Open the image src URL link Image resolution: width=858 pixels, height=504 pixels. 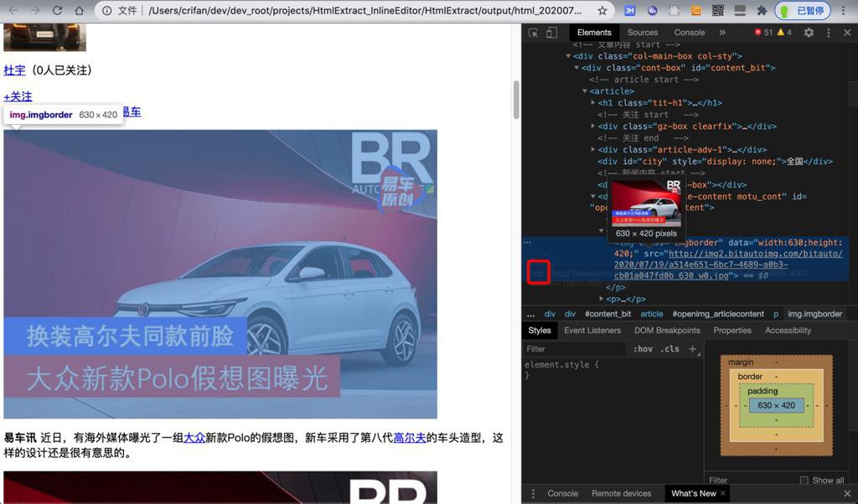(x=728, y=265)
